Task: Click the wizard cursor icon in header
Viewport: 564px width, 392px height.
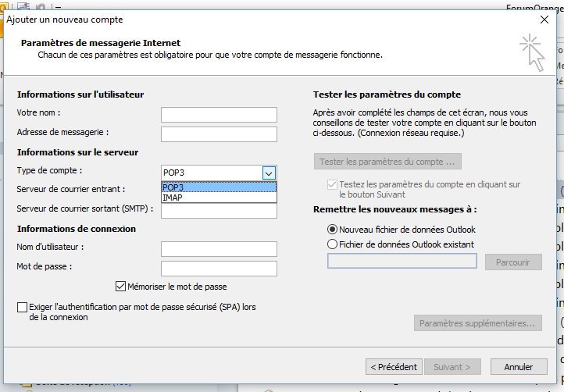Action: (531, 52)
